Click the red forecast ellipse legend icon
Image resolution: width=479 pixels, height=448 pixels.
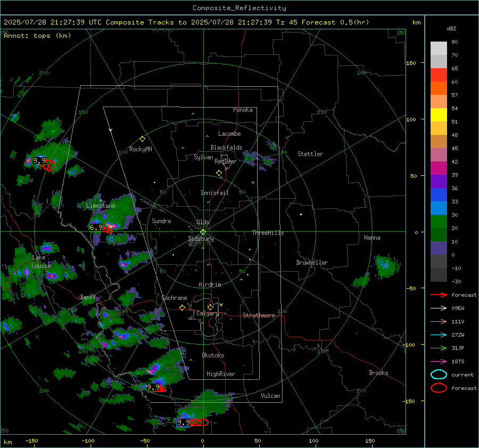439,388
